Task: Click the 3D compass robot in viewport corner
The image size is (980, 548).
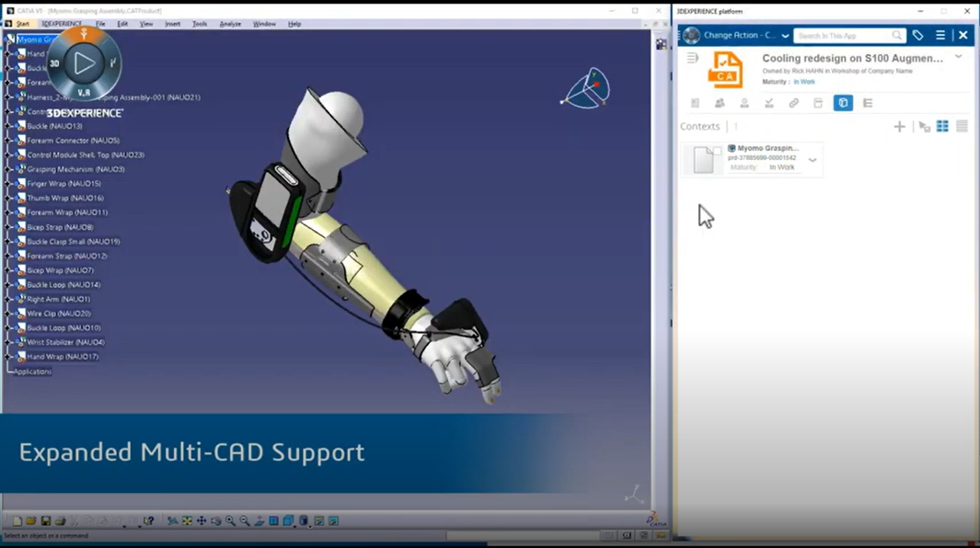Action: click(x=586, y=89)
